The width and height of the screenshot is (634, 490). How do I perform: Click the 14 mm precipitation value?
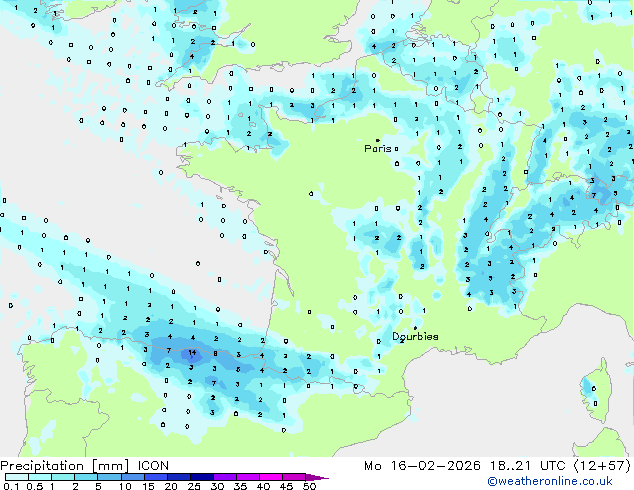192,353
